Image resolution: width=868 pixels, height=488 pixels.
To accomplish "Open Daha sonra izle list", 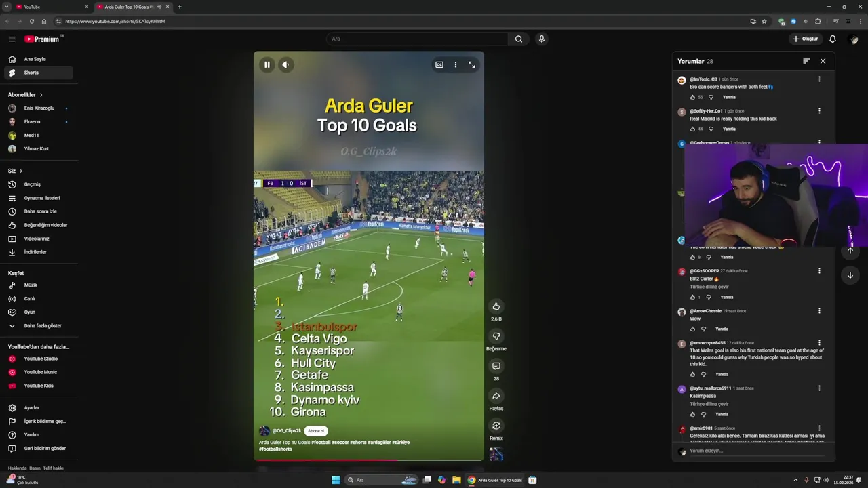I will [x=39, y=211].
